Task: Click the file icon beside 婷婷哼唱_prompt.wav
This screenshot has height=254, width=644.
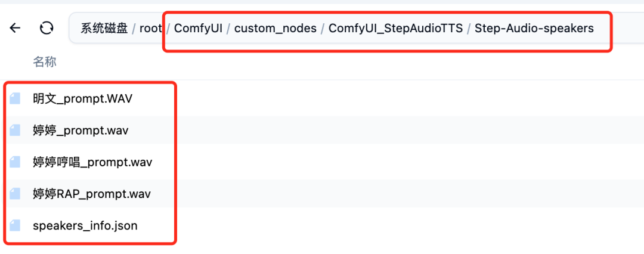Action: click(x=16, y=162)
